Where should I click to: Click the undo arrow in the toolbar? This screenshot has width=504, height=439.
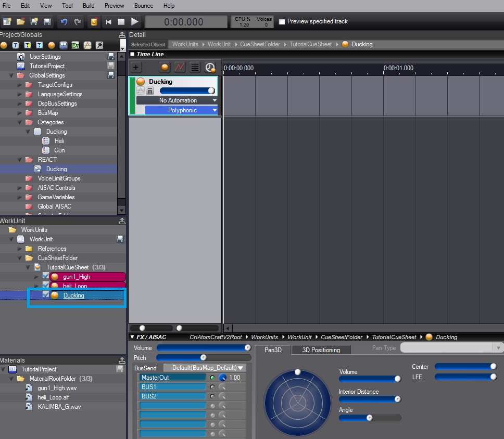(64, 22)
